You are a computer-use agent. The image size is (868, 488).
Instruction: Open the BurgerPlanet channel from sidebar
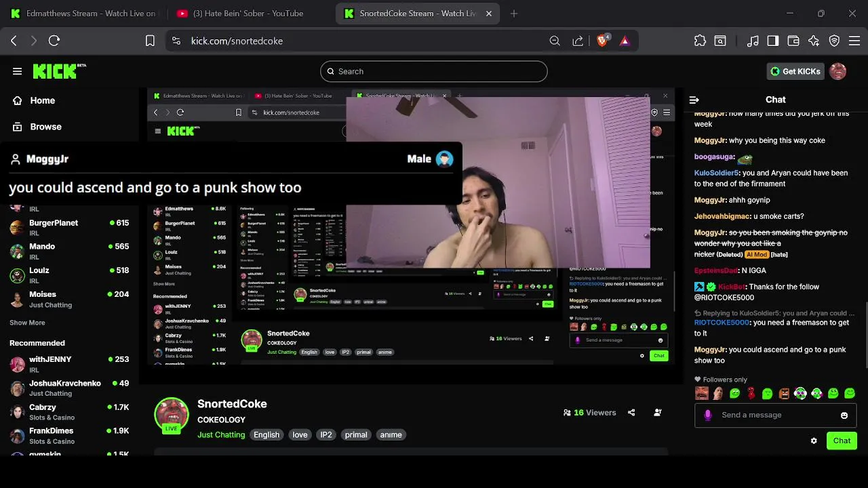[69, 227]
